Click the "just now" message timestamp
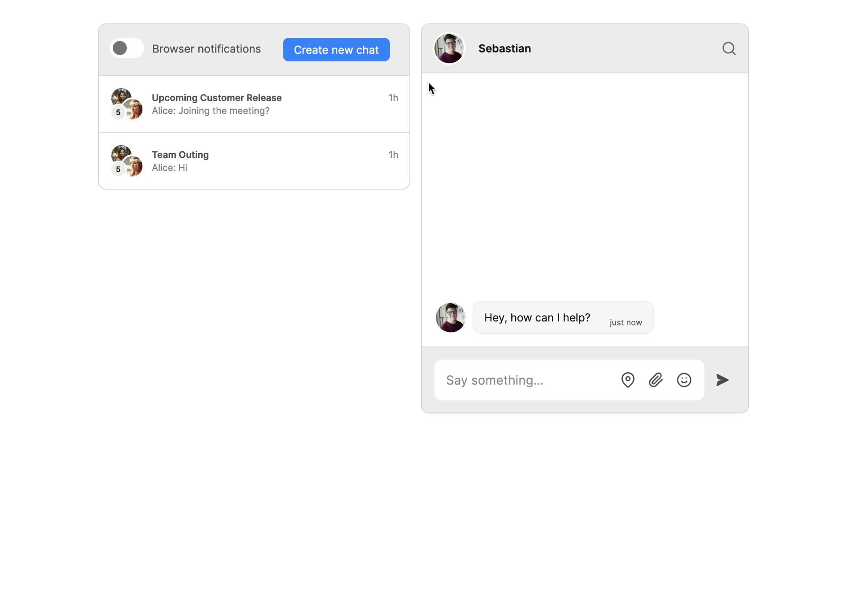 pos(625,322)
